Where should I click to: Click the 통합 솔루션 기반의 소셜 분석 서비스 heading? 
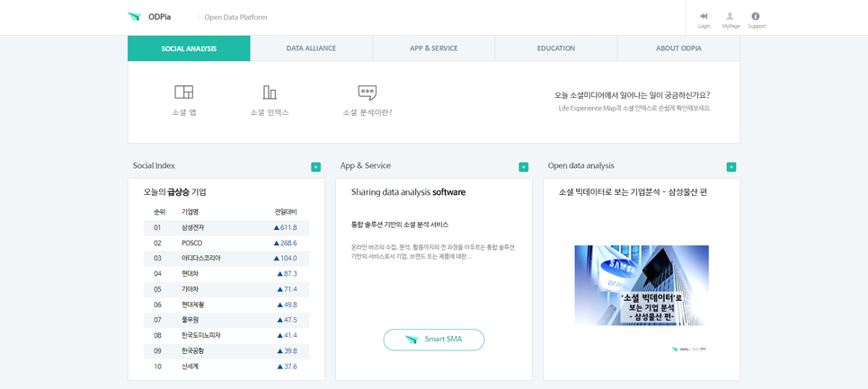point(400,225)
